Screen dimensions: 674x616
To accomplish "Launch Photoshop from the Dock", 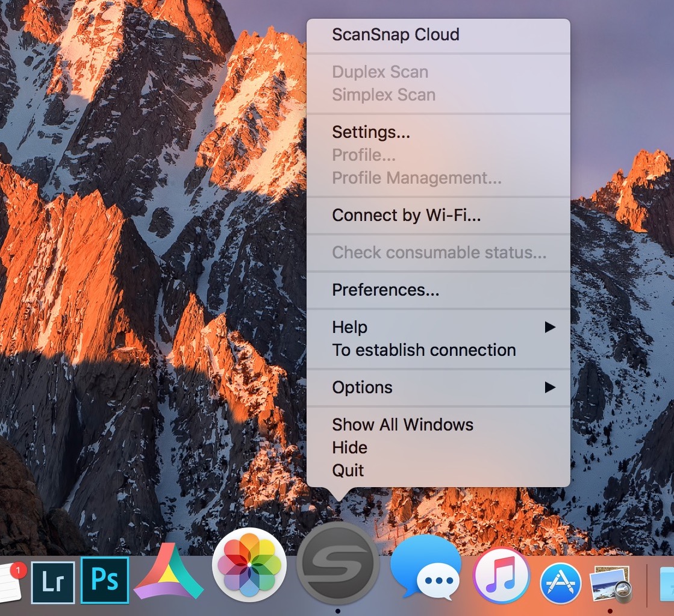I will 104,580.
